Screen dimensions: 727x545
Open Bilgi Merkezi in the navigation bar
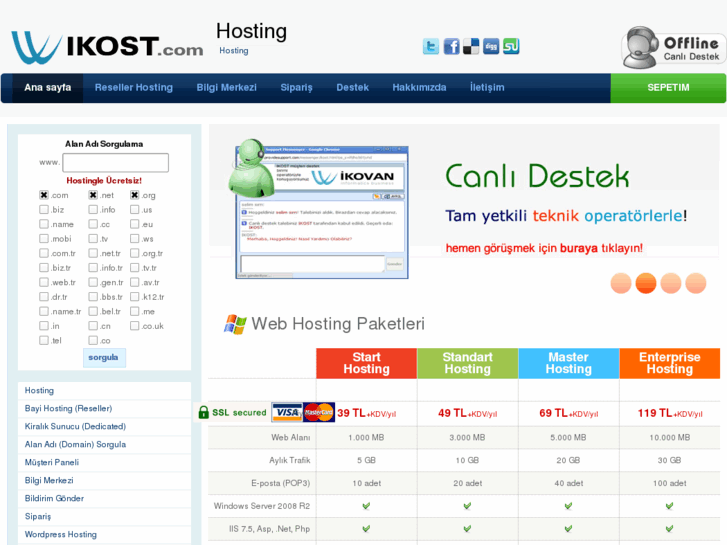(x=226, y=88)
